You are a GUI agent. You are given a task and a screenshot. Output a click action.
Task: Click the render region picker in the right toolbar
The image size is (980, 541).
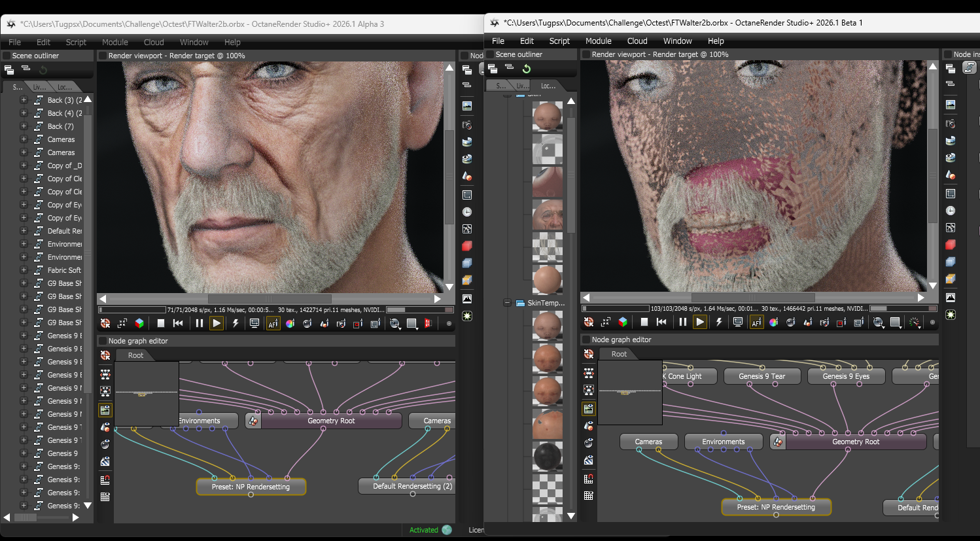[x=841, y=322]
